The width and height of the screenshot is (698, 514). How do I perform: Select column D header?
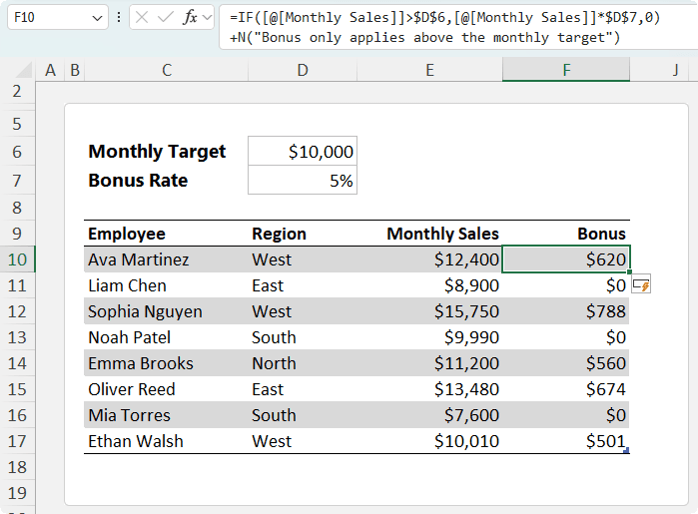tap(303, 70)
